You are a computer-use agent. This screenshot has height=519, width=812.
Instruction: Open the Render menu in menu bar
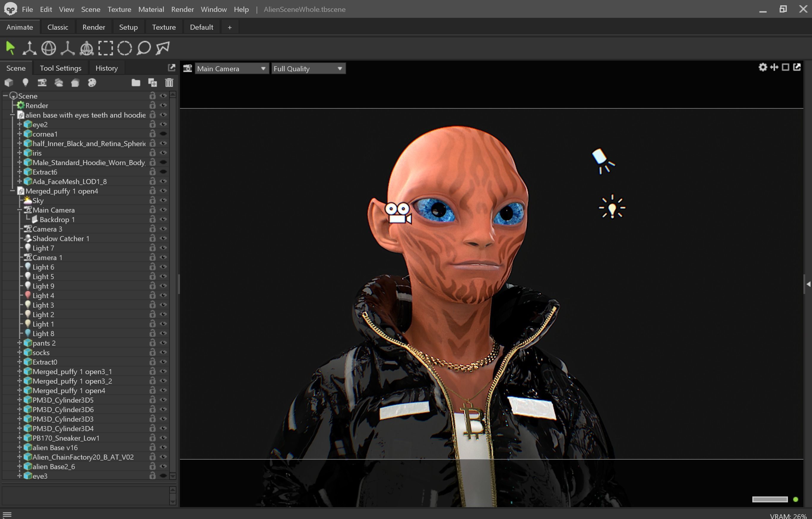click(182, 9)
